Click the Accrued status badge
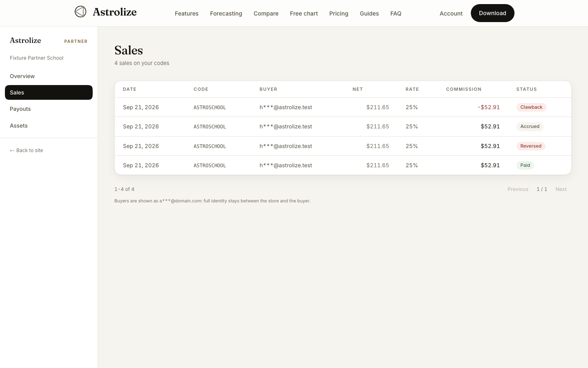 pos(530,126)
